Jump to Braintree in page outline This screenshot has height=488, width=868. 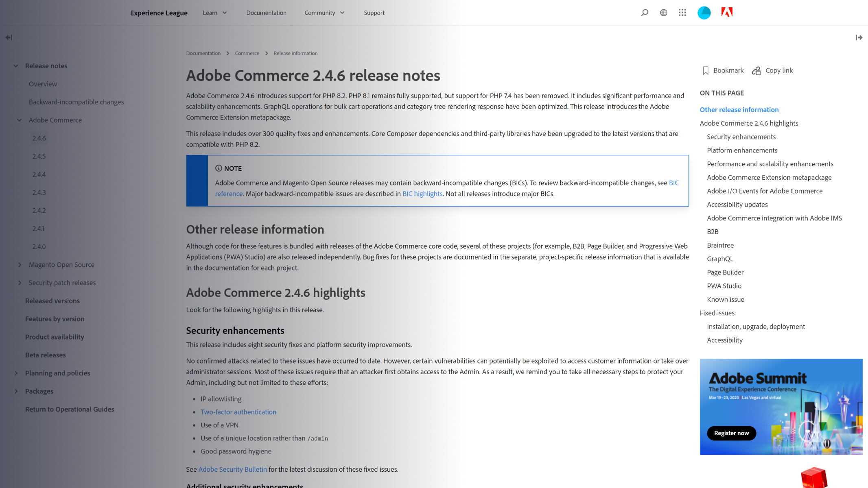click(720, 245)
